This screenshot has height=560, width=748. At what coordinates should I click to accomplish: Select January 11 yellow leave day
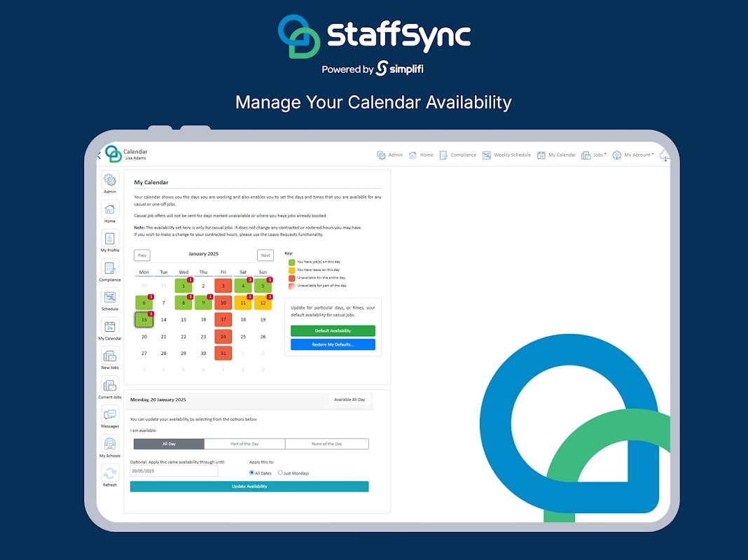[243, 302]
